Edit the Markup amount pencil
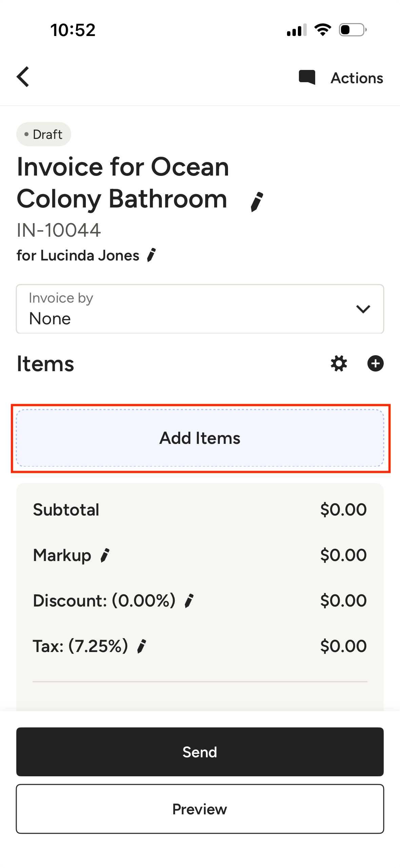Viewport: 400px width, 868px height. [105, 556]
